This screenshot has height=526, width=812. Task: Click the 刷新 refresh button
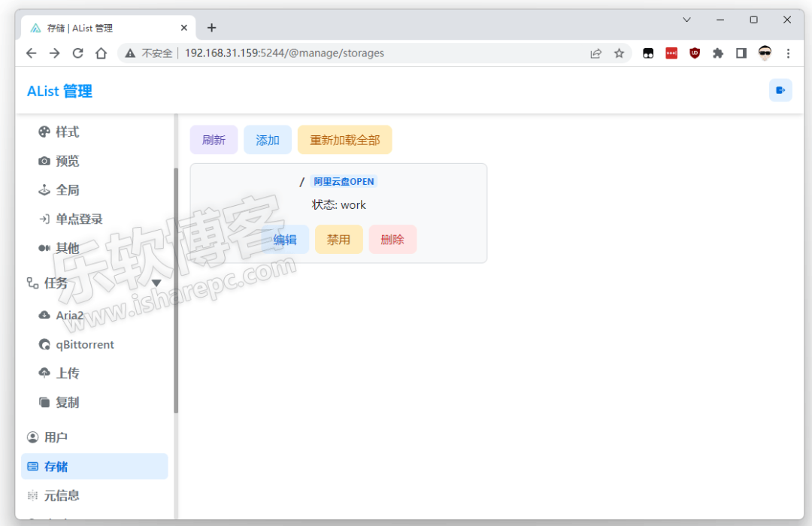(x=214, y=140)
